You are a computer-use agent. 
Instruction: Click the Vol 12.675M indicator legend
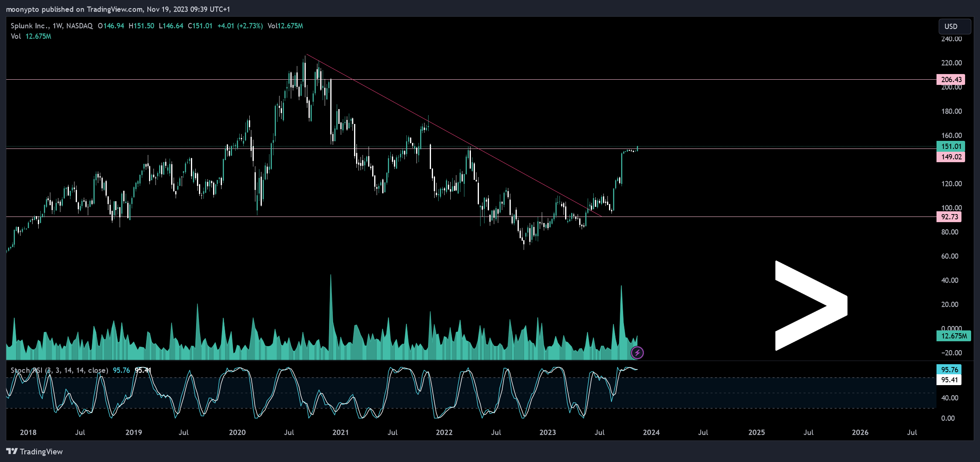[x=31, y=36]
